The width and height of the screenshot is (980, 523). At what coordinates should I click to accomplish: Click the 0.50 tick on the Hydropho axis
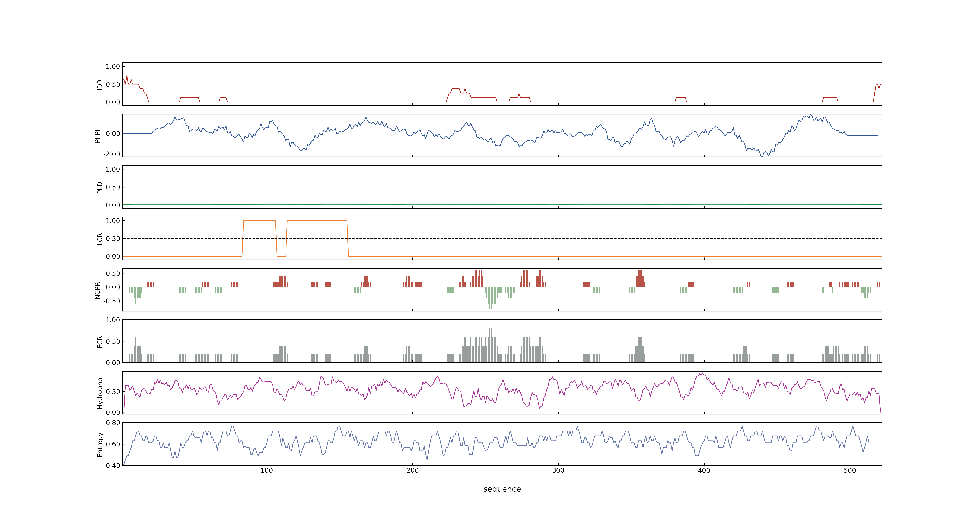pyautogui.click(x=113, y=392)
